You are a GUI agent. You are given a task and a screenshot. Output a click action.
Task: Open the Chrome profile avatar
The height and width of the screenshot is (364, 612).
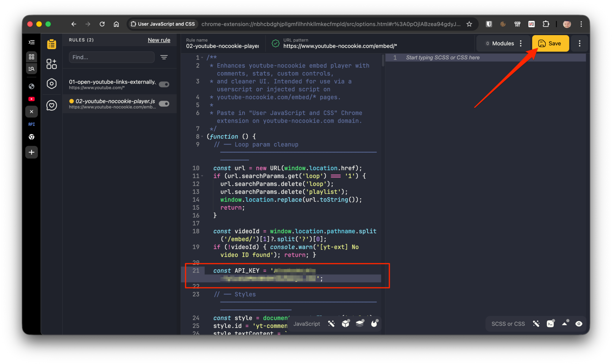[567, 24]
